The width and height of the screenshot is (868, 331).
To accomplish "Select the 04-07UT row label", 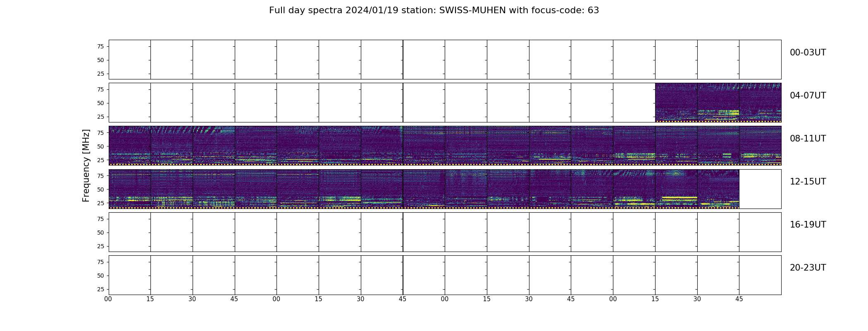I will tap(808, 96).
